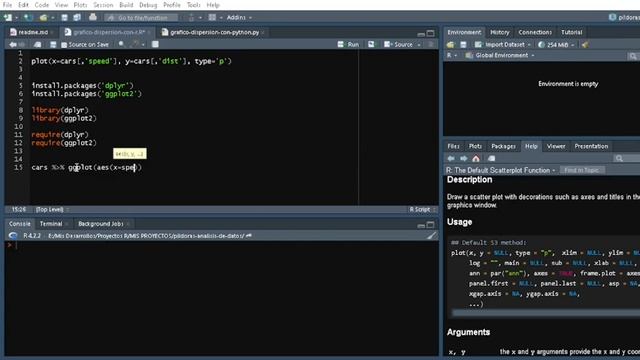Click the Run button
The image size is (640, 360).
coord(349,44)
